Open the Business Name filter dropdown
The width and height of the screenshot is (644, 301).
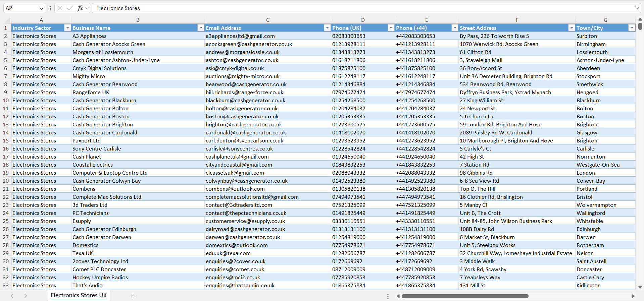(x=201, y=28)
